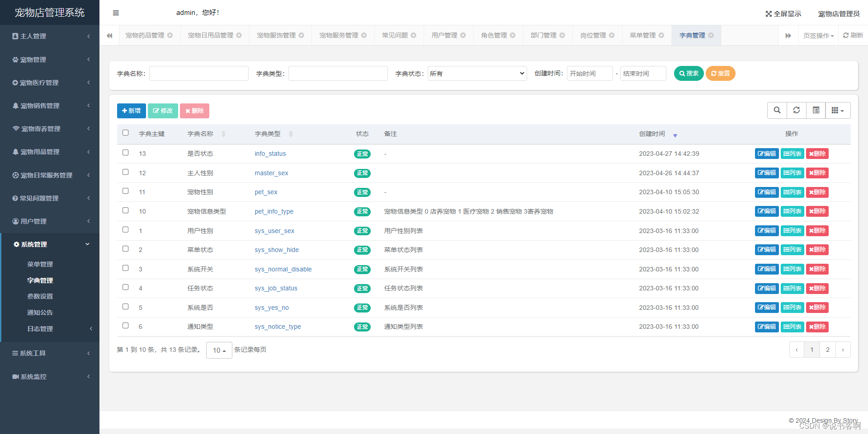Collapse 系统管理 sidebar menu

coord(50,244)
